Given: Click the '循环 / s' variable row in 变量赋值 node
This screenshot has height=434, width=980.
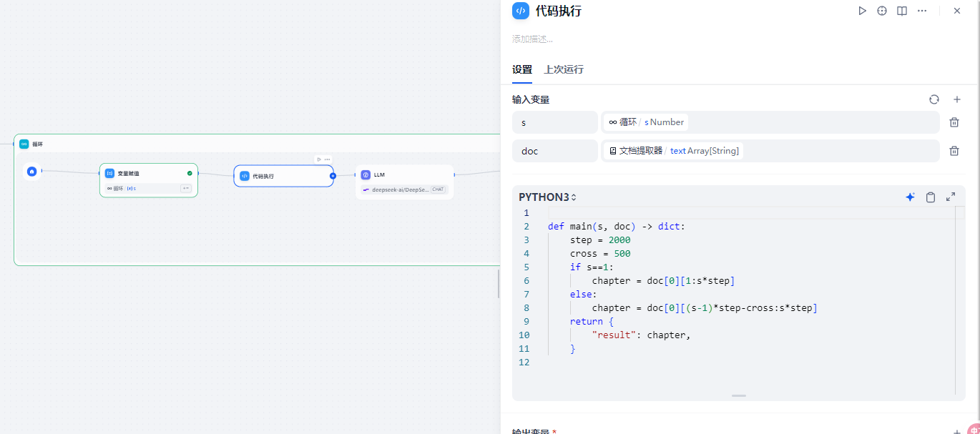Looking at the screenshot, I should pyautogui.click(x=148, y=188).
